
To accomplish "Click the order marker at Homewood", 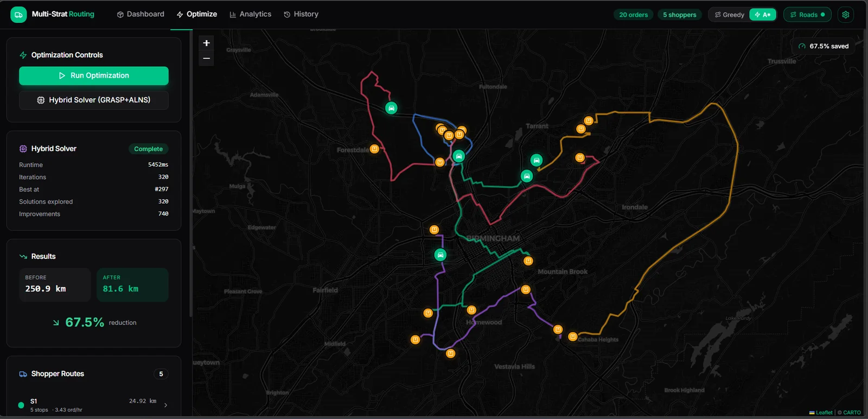I will [x=471, y=310].
